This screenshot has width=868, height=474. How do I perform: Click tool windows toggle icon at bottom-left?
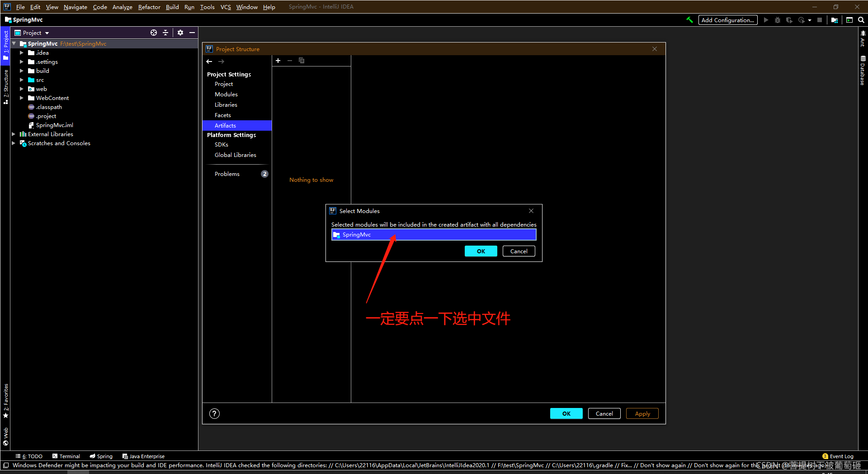pos(6,465)
